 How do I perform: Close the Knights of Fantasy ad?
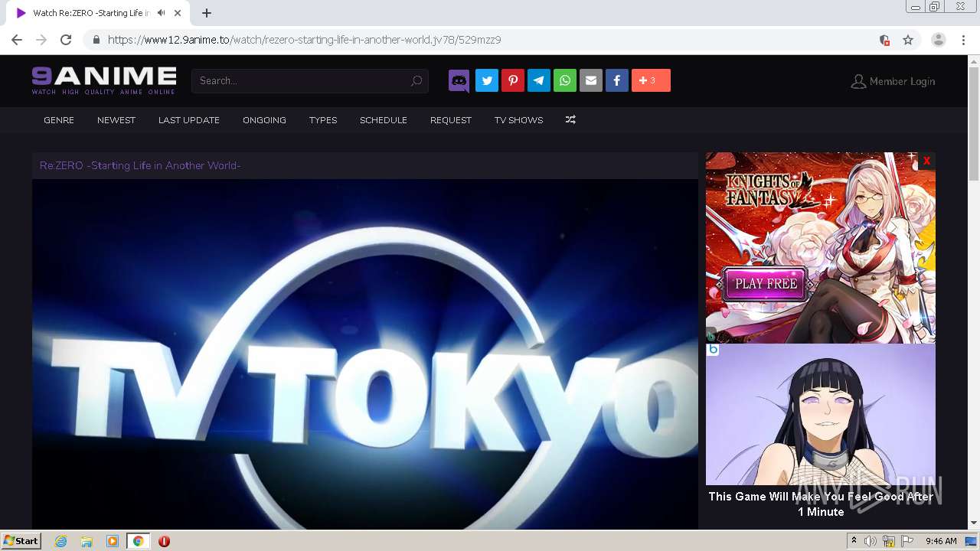pos(926,161)
